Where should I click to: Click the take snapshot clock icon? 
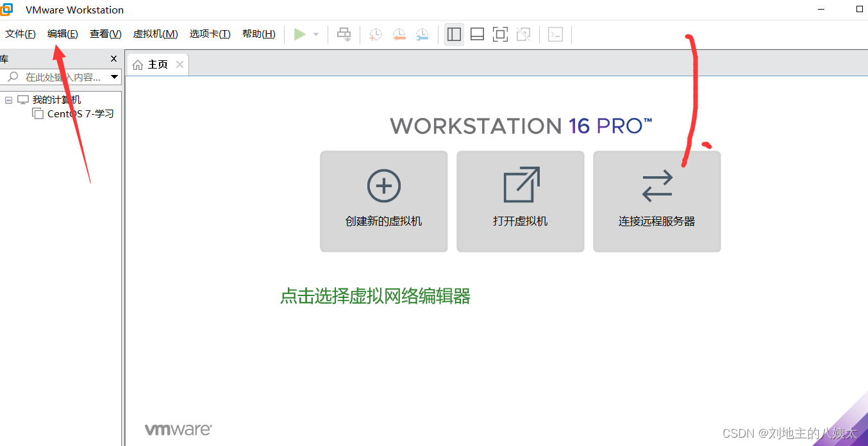tap(376, 35)
